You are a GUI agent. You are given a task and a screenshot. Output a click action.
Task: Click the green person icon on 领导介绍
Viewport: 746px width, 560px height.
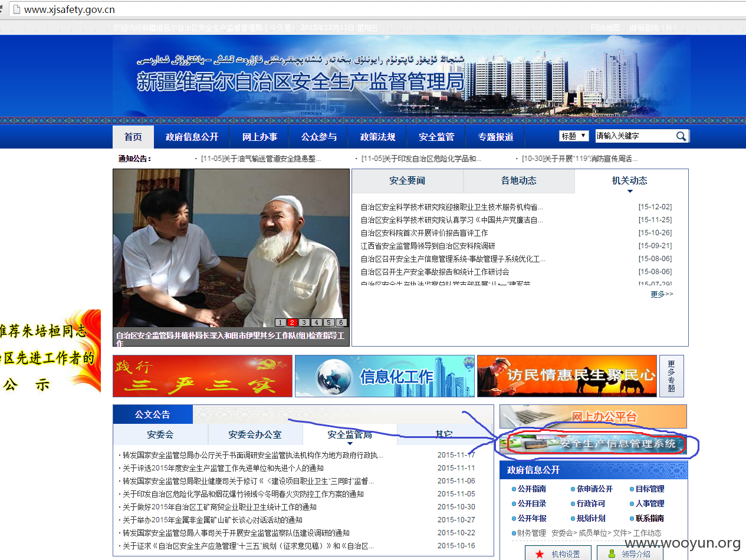[x=612, y=554]
